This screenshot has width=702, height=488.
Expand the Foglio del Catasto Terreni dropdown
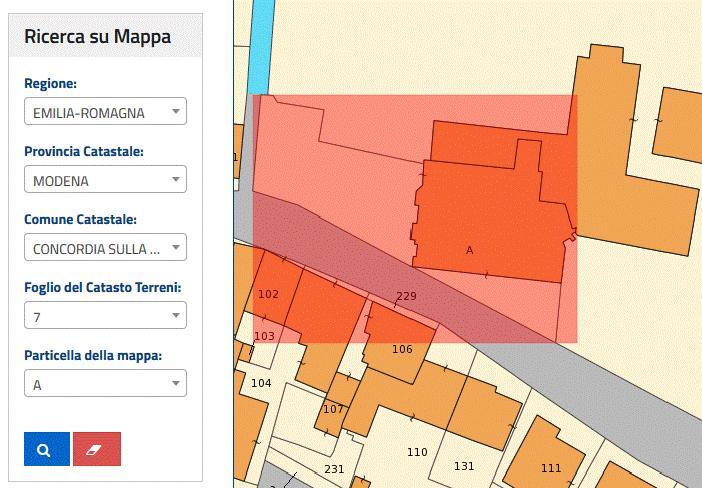point(105,316)
